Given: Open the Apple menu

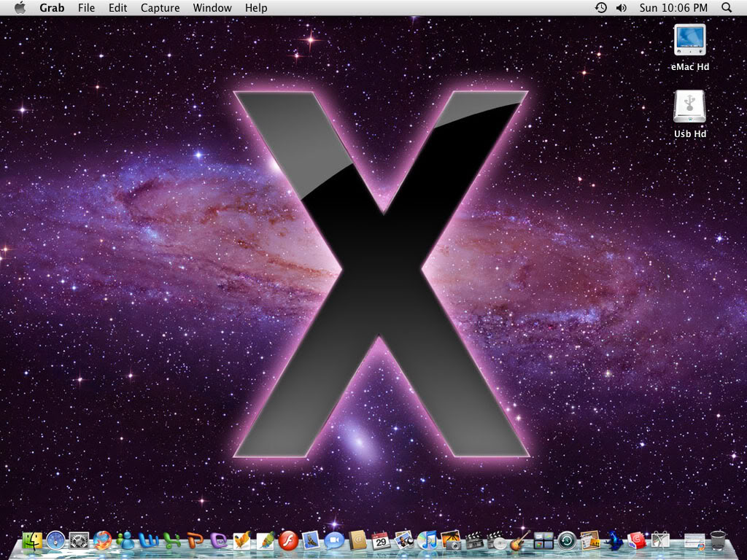Looking at the screenshot, I should (x=20, y=7).
